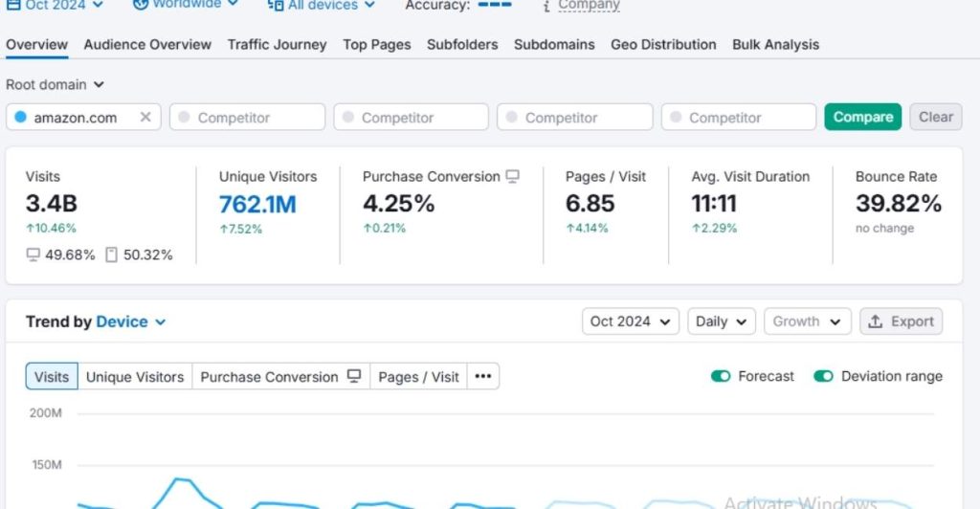Click the first Competitor input field

click(247, 118)
